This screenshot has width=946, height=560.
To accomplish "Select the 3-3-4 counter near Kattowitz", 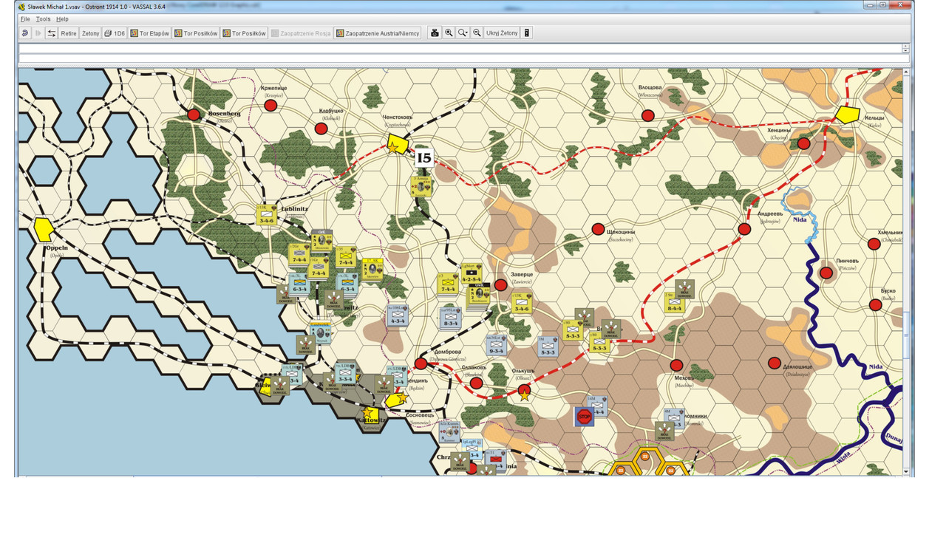I will pos(345,374).
